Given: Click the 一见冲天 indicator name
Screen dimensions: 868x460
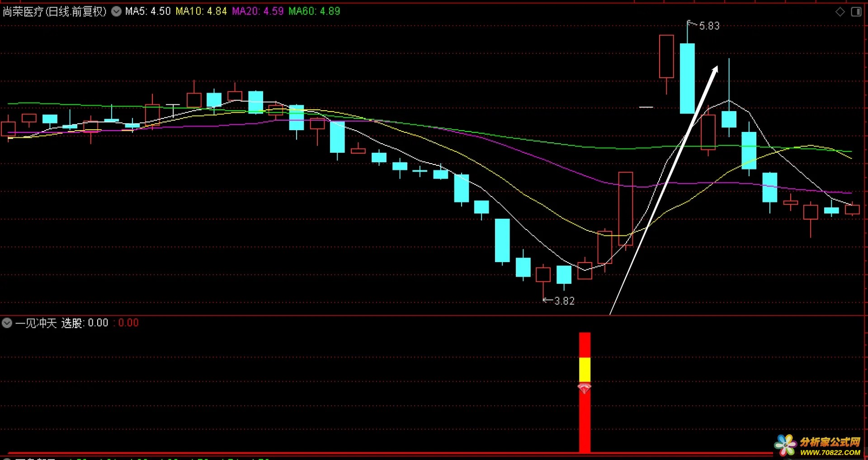Looking at the screenshot, I should click(36, 323).
